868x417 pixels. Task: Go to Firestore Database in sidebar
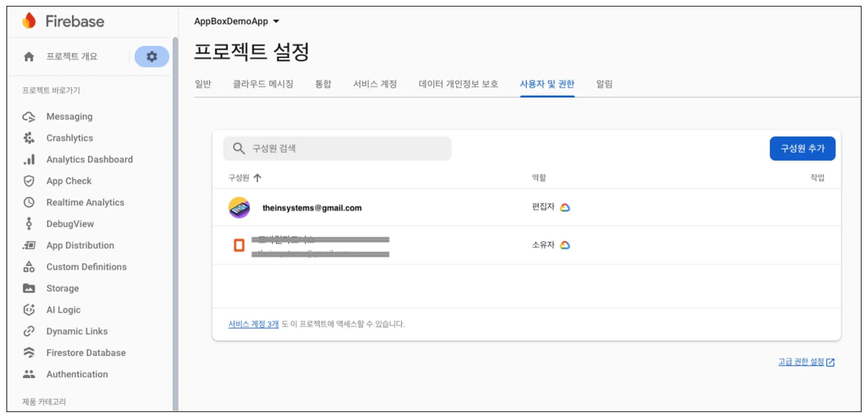click(86, 353)
